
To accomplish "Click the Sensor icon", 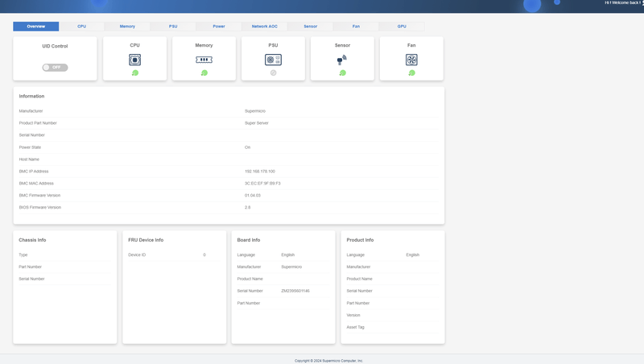I will [x=342, y=60].
